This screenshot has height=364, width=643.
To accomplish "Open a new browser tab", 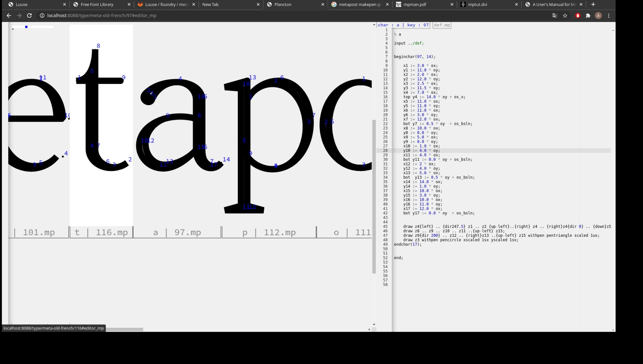I will pos(593,5).
